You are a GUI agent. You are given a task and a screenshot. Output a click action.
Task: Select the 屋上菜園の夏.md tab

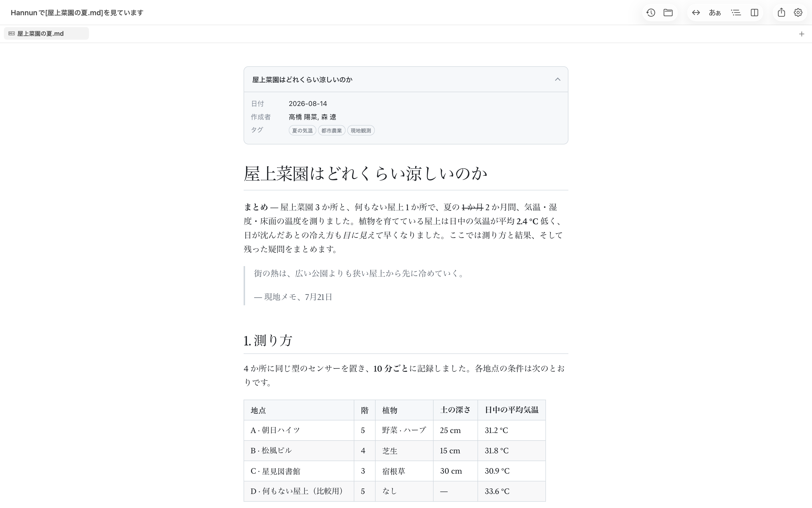point(46,34)
